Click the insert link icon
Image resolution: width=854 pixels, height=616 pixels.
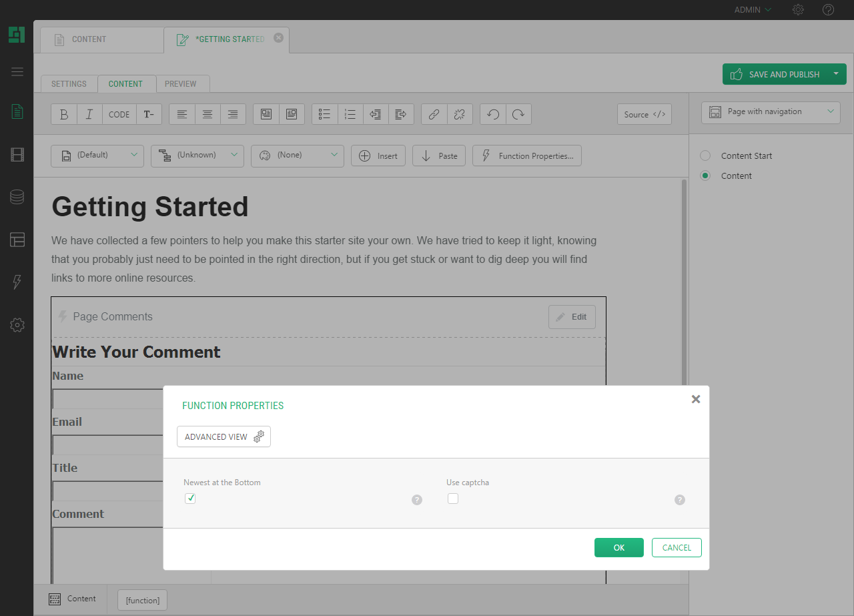[434, 114]
